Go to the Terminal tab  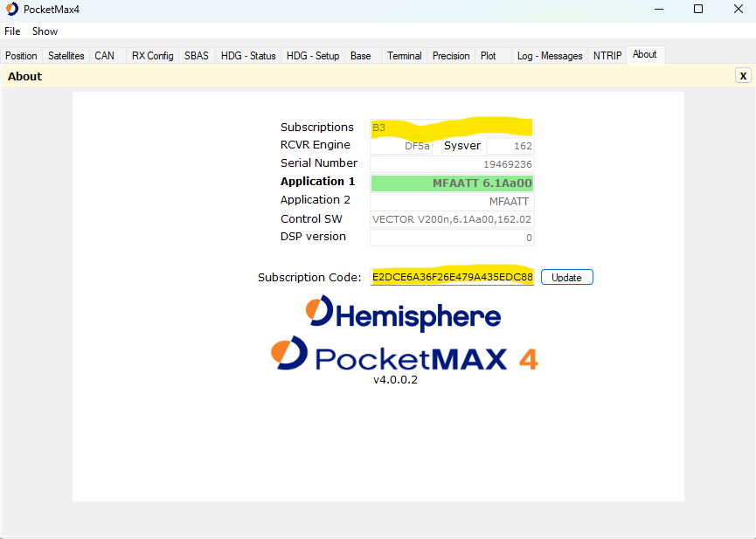click(x=405, y=56)
